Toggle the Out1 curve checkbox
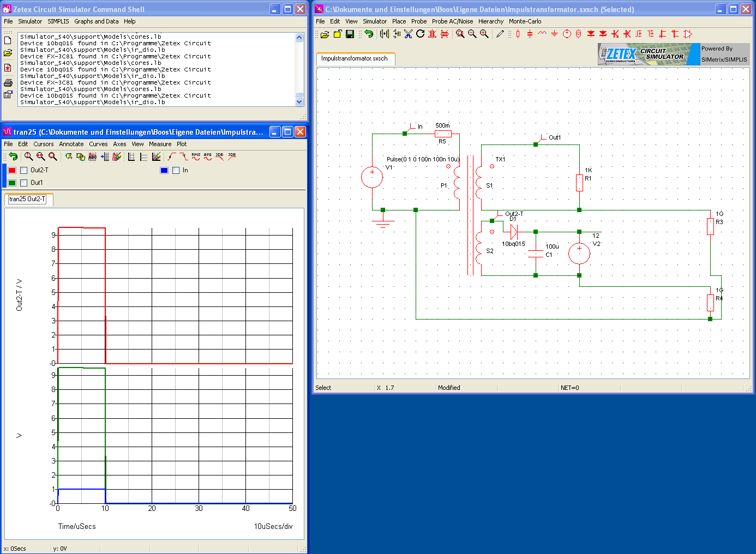 pos(23,183)
